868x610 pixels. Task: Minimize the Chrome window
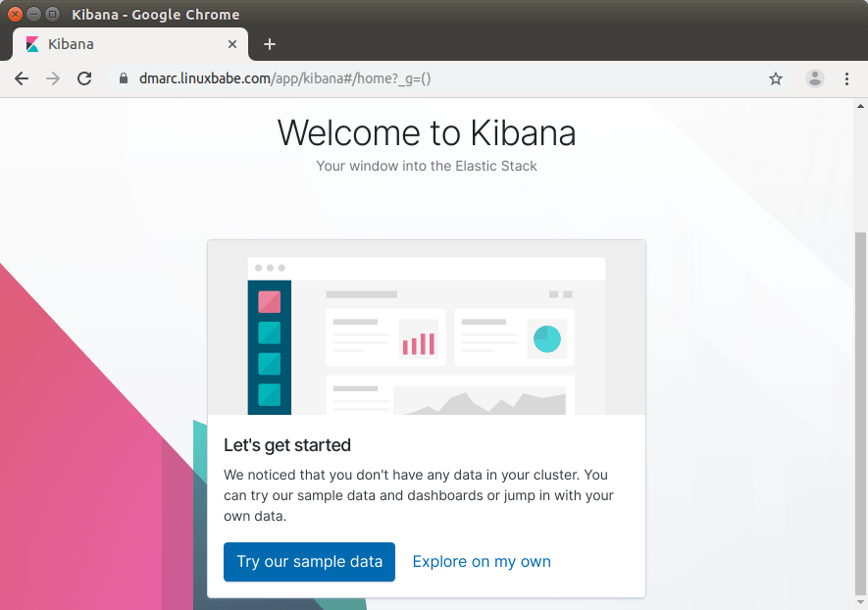[33, 14]
